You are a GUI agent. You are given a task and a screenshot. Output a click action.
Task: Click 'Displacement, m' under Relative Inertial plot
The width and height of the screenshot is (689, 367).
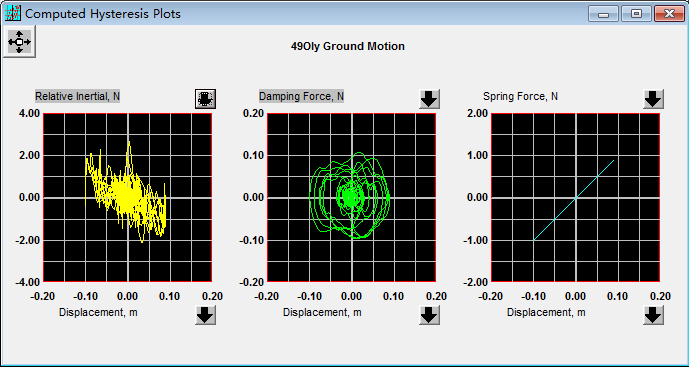(98, 312)
